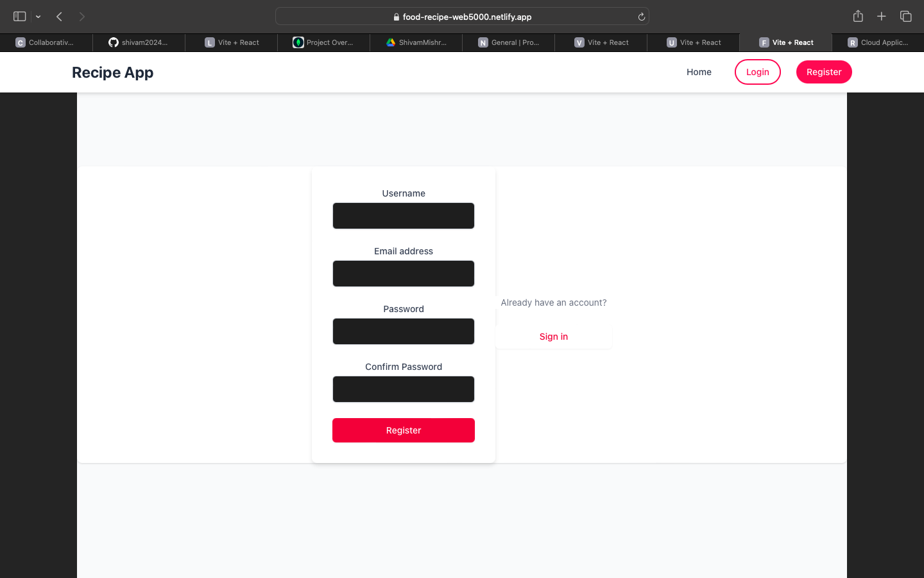The height and width of the screenshot is (578, 924).
Task: Submit the form with Register button
Action: click(x=403, y=430)
